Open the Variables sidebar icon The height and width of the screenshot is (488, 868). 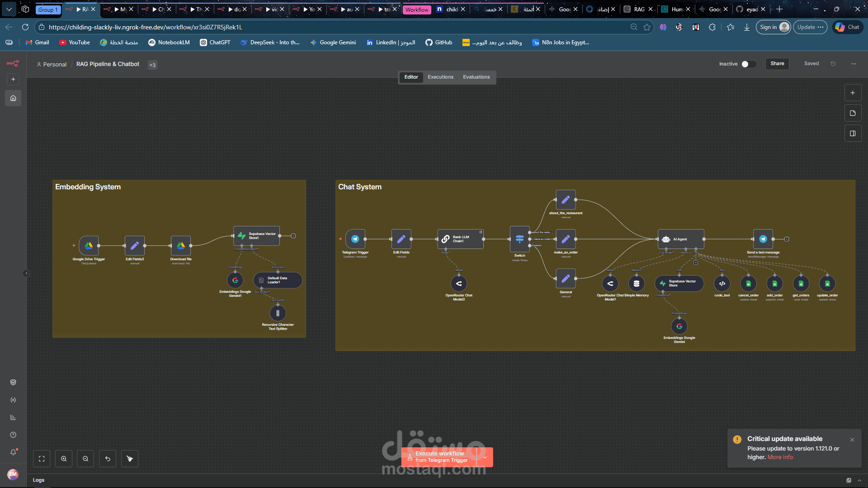pos(13,400)
